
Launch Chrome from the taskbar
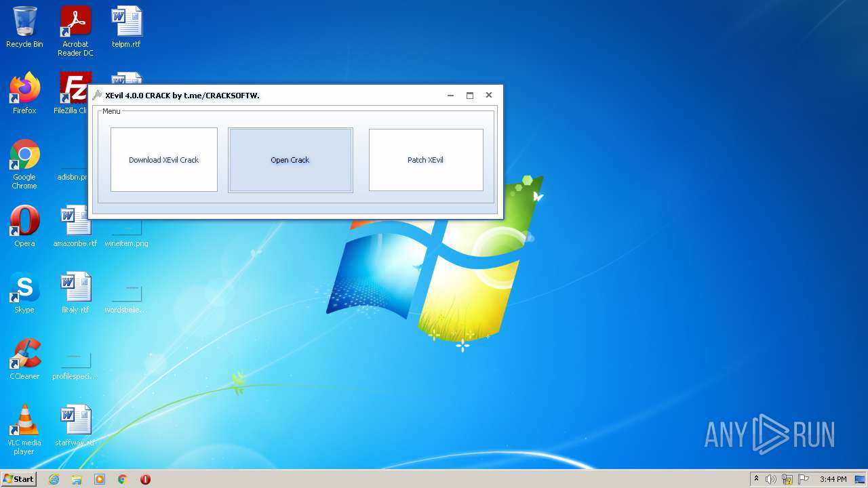point(123,479)
